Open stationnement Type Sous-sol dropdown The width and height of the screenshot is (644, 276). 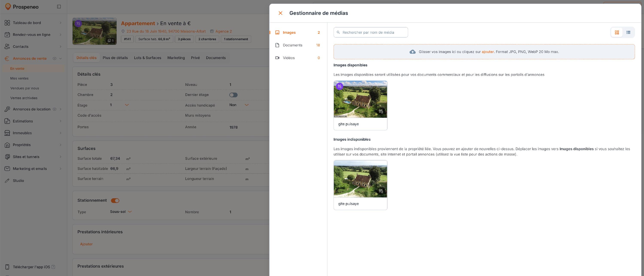click(130, 212)
